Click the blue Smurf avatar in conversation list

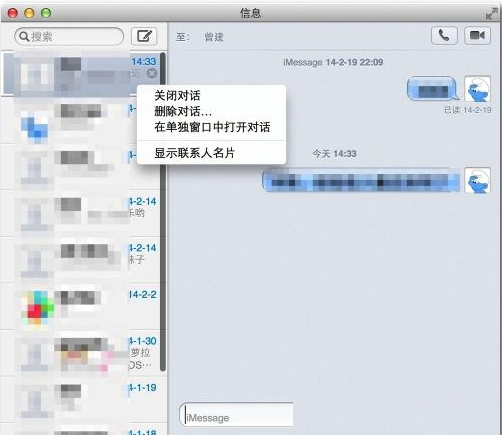[x=35, y=125]
